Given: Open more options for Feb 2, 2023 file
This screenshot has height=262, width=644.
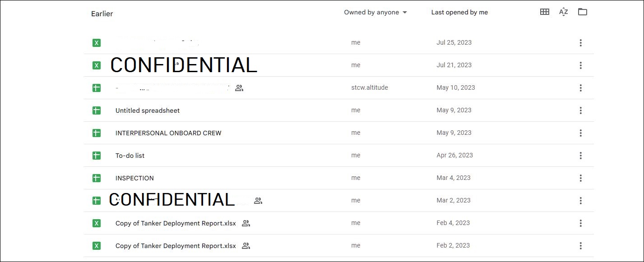Looking at the screenshot, I should click(580, 246).
